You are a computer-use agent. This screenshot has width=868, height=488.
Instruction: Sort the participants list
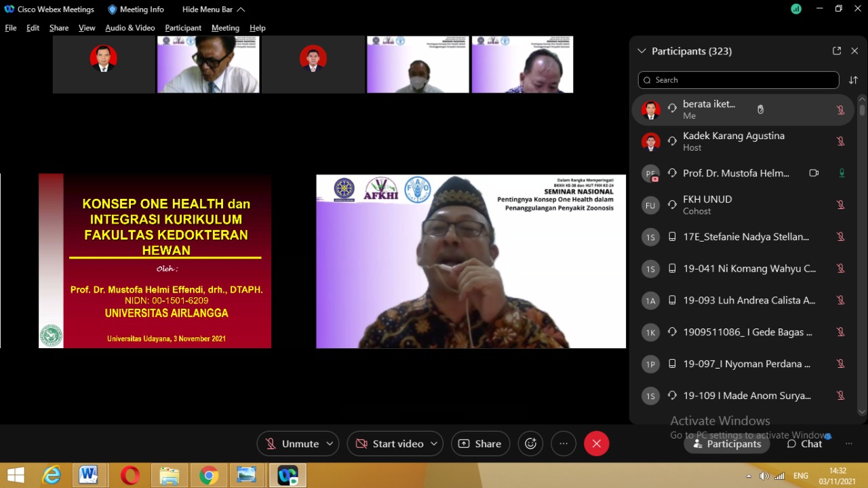[853, 80]
